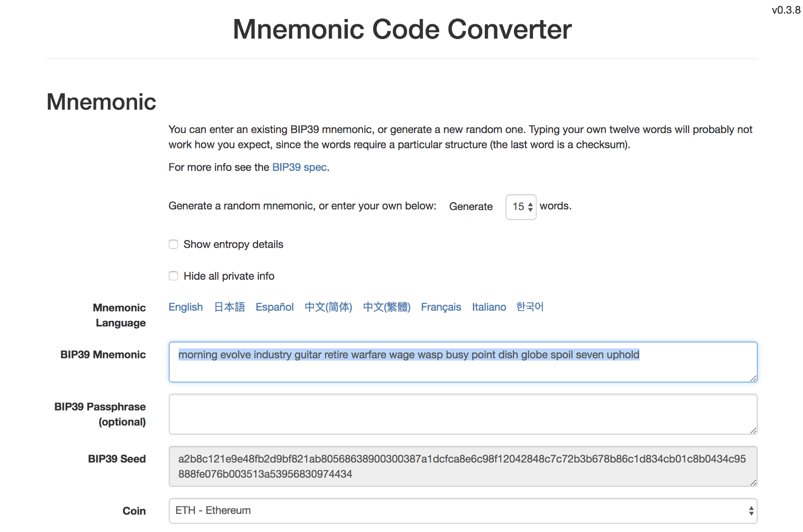
Task: Click the BIP39 Seed field
Action: tap(462, 466)
